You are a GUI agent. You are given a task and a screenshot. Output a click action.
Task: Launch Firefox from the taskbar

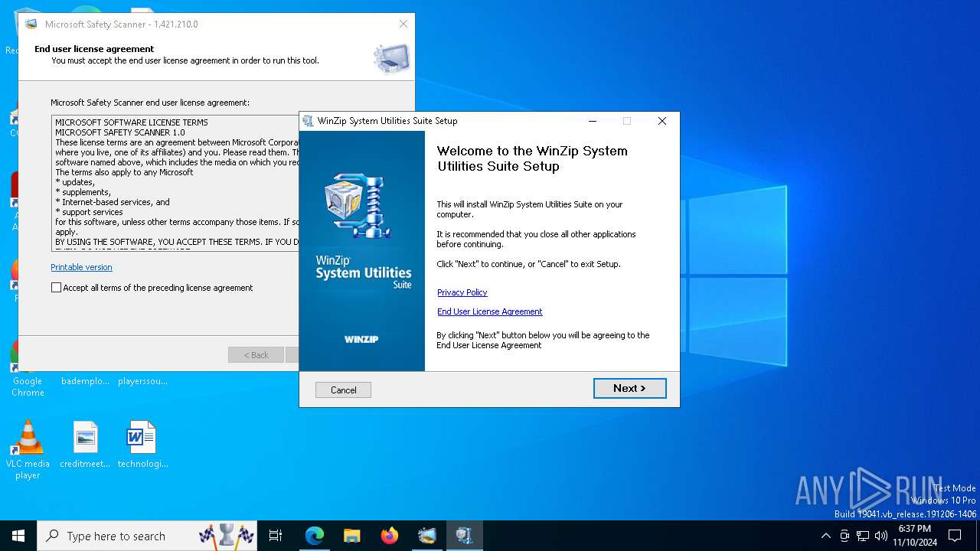pyautogui.click(x=389, y=536)
